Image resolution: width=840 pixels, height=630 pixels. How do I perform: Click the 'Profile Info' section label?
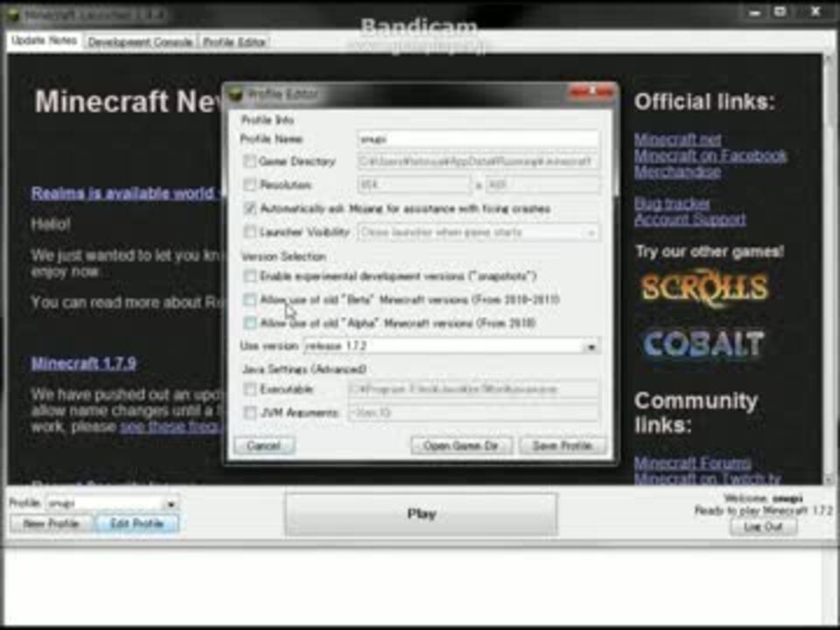click(x=268, y=120)
